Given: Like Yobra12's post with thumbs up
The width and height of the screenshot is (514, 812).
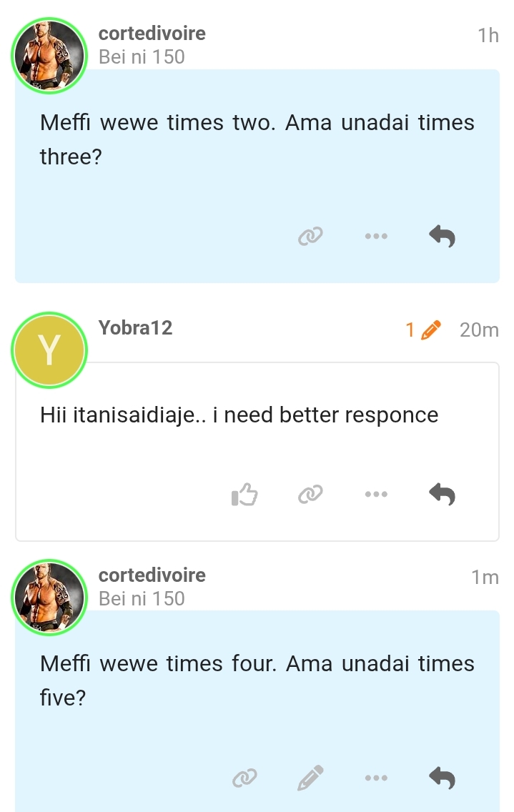Looking at the screenshot, I should click(244, 494).
